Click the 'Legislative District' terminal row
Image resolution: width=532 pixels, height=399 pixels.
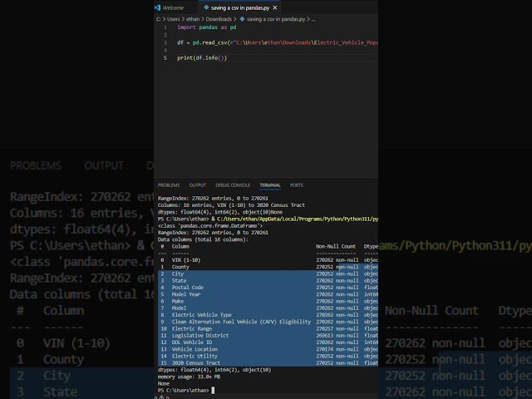pos(268,336)
